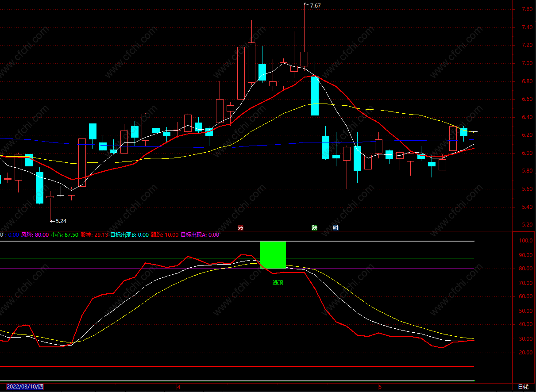The image size is (536, 392).
Task: Click the 逃顶 text label
Action: [278, 282]
